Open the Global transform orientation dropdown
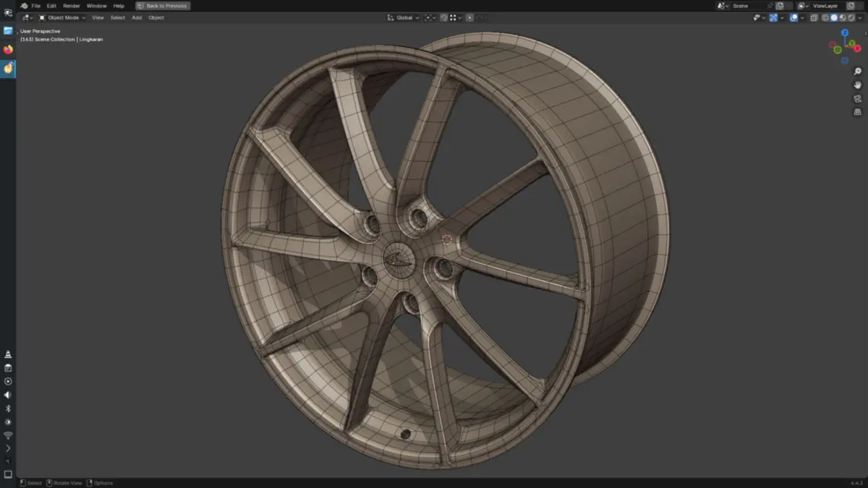868x488 pixels. [x=403, y=17]
